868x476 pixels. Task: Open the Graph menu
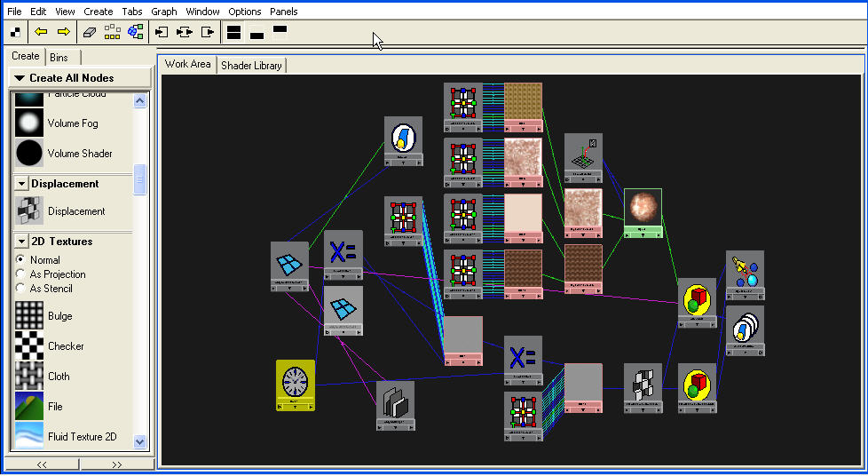(x=164, y=11)
